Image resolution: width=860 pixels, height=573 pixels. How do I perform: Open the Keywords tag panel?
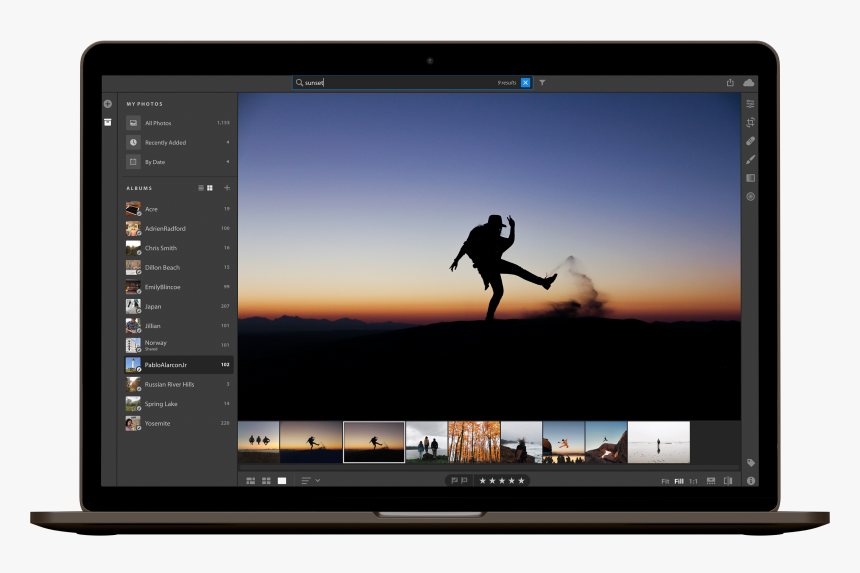[x=751, y=463]
